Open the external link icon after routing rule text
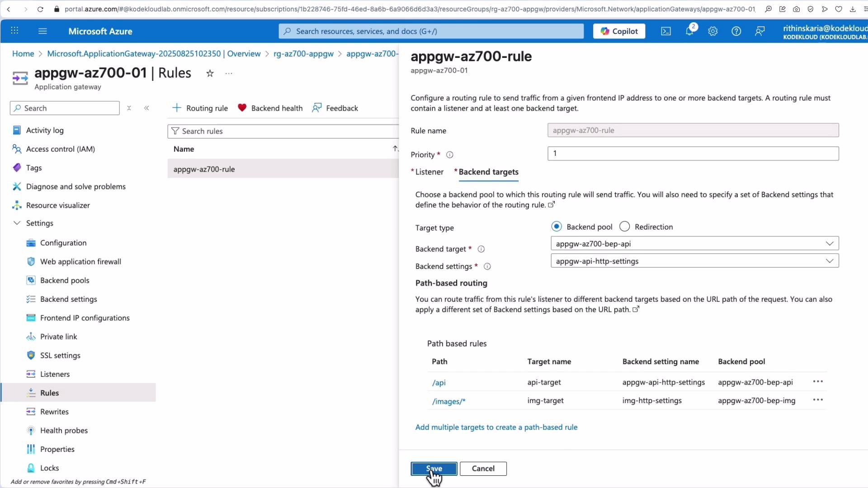Viewport: 868px width, 488px height. (551, 205)
